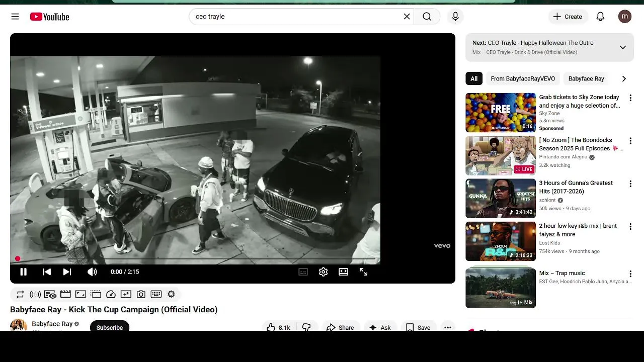Open Sky Zone ad thumbnail
Screen dimensions: 644x362
[501, 113]
